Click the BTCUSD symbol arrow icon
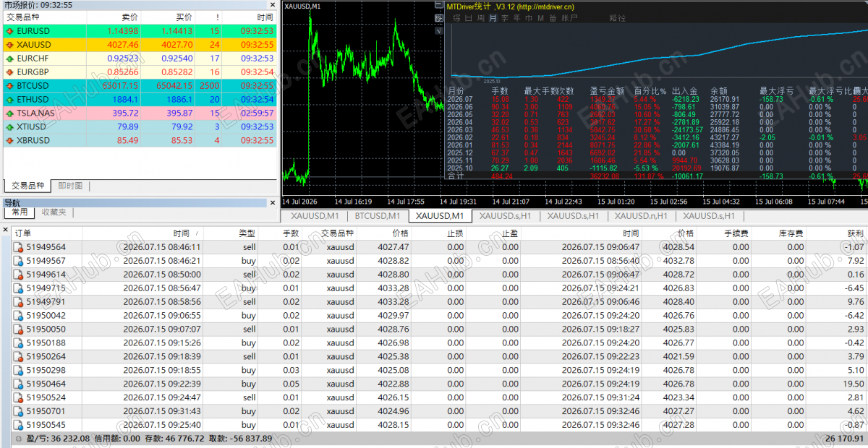 (x=9, y=86)
